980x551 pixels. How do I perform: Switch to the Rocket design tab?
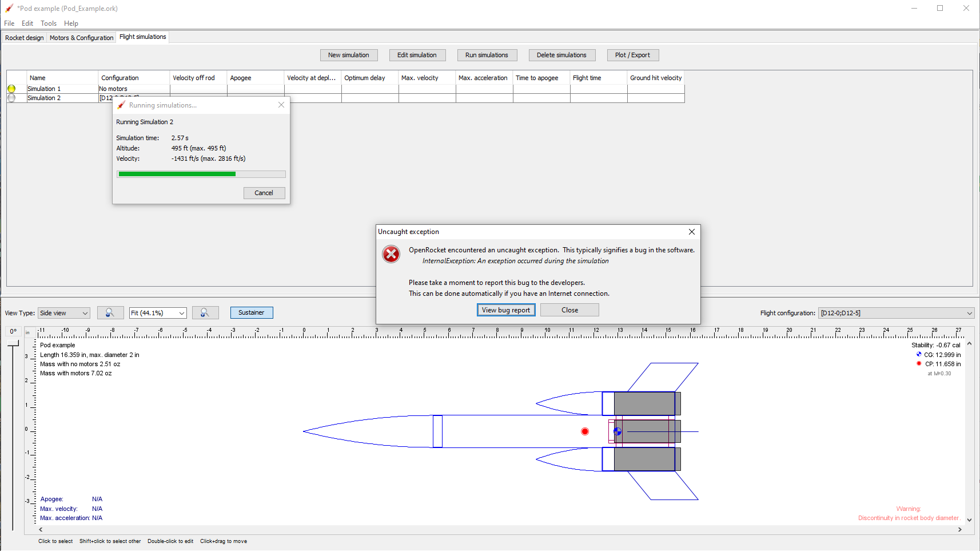click(x=24, y=37)
